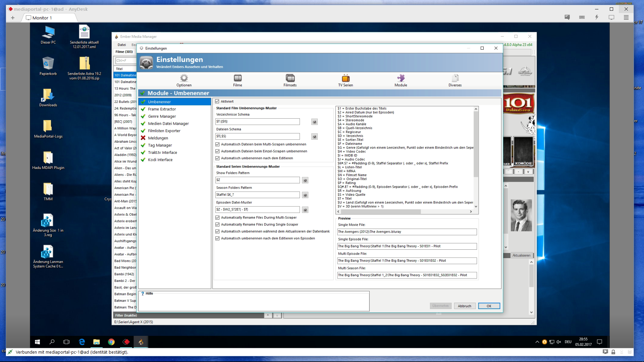Select Filmlisten Exporter module
The width and height of the screenshot is (644, 362).
(x=175, y=131)
